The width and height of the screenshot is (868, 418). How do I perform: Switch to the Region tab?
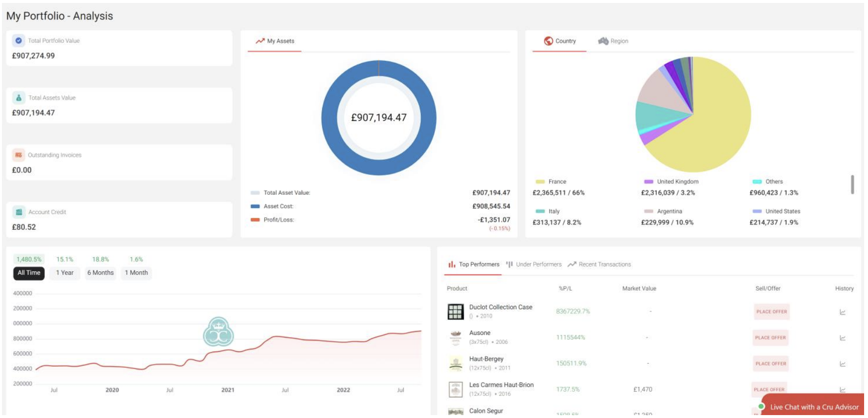tap(613, 41)
